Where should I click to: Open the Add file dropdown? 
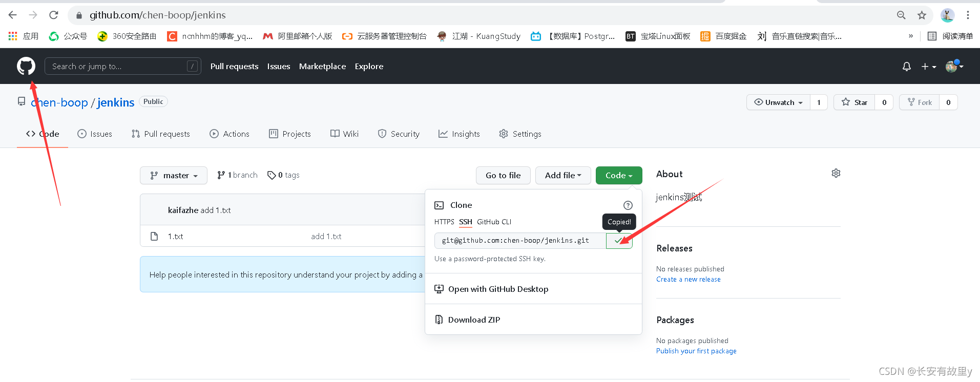(563, 175)
